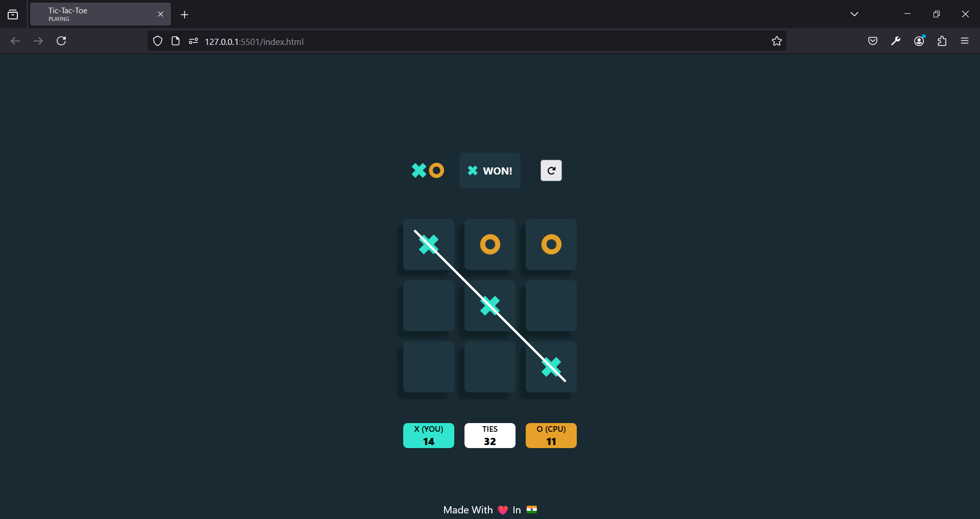Open recent browsing Firefox View icon
The image size is (980, 519).
[13, 14]
